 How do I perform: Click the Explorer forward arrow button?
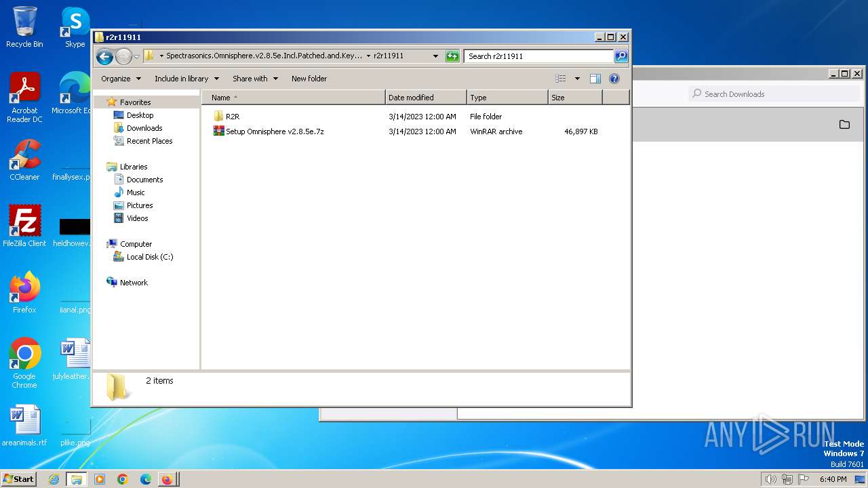coord(123,56)
